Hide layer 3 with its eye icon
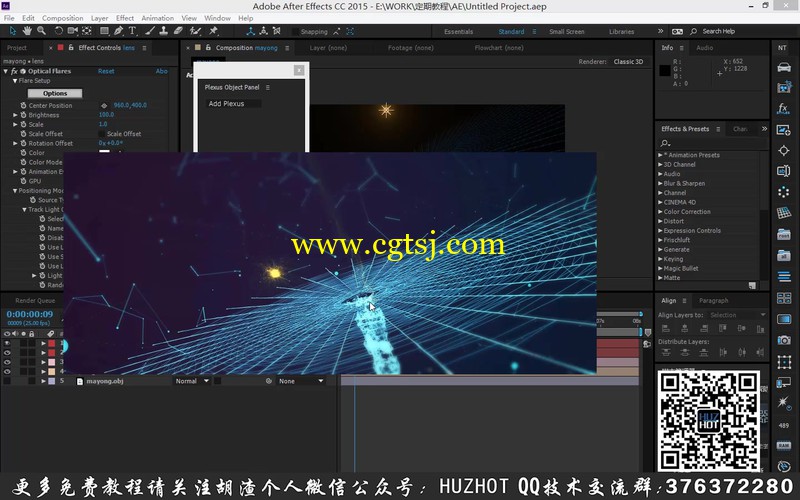The width and height of the screenshot is (800, 500). point(7,362)
